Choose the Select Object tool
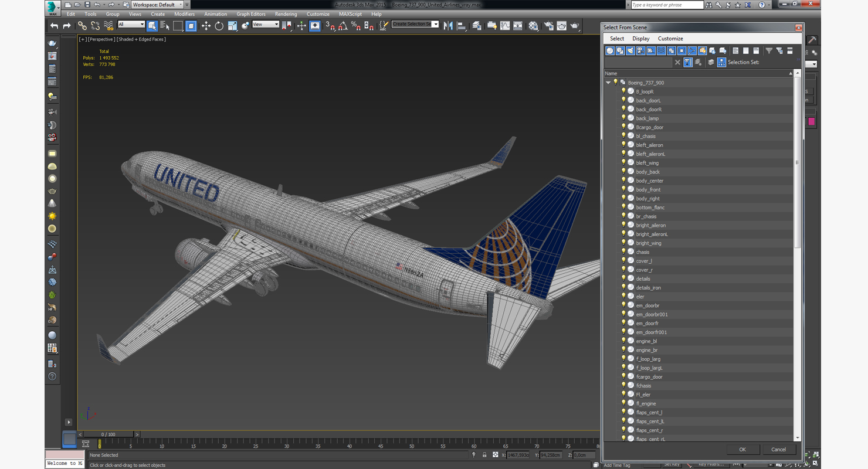 (152, 26)
